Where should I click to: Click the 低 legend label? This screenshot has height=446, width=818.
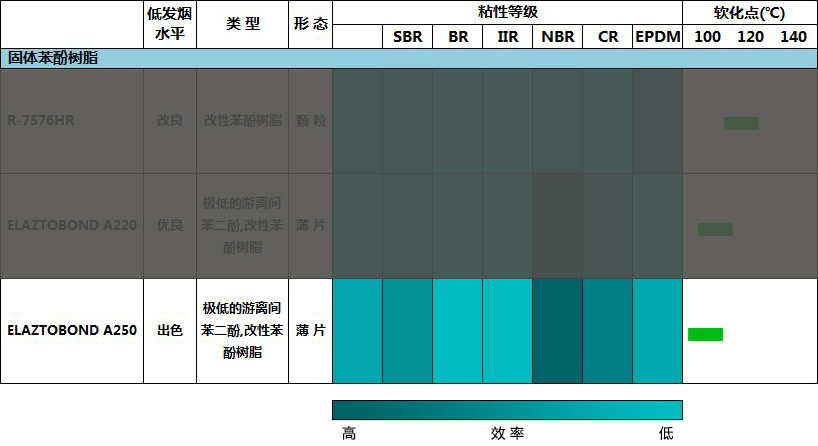tap(666, 433)
